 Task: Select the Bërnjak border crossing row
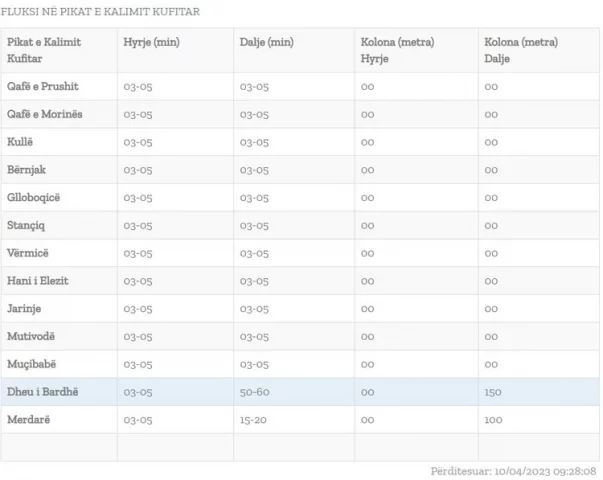click(x=28, y=170)
